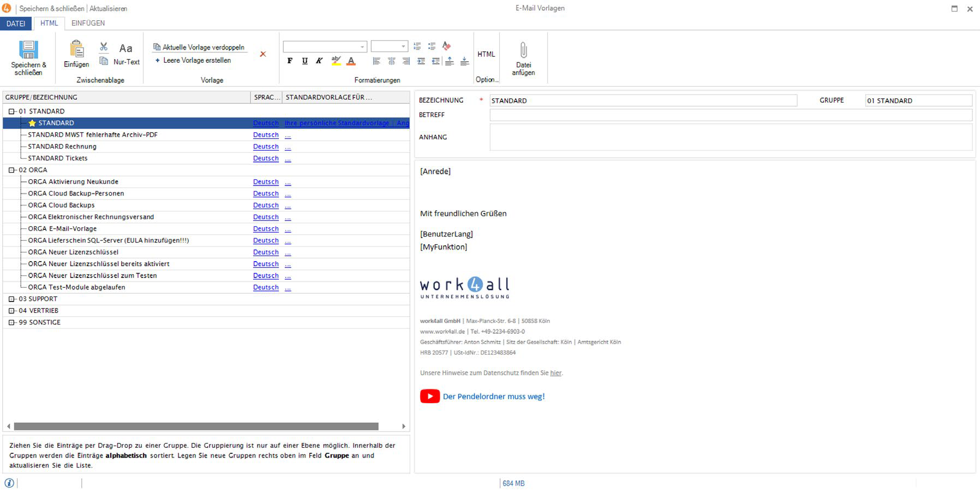Switch to the EINFÜGEN ribbon tab
Image resolution: width=980 pixels, height=491 pixels.
88,23
